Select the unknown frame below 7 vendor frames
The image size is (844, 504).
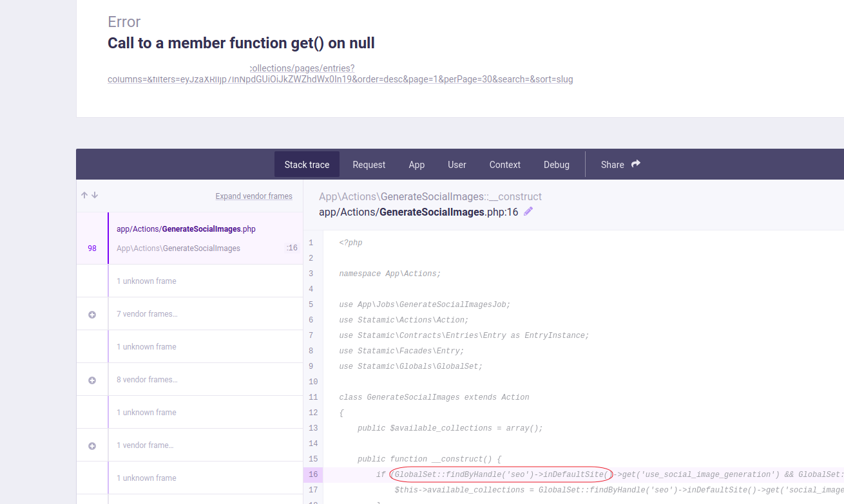[189, 346]
